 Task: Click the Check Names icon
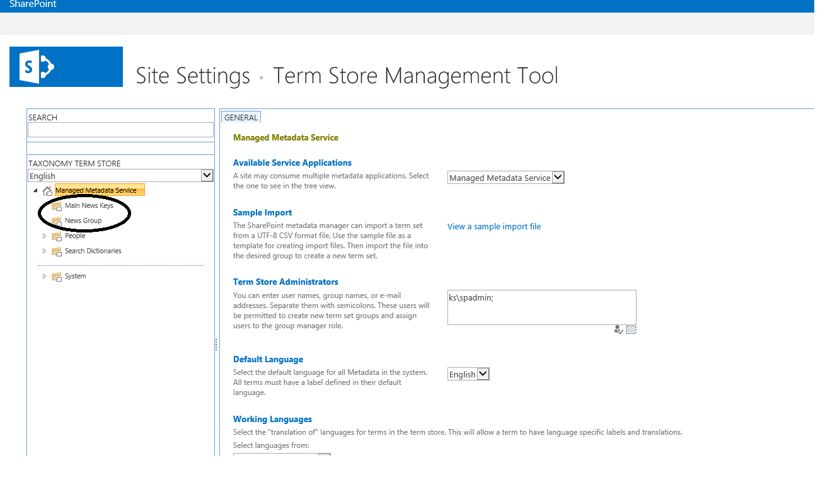pos(619,329)
